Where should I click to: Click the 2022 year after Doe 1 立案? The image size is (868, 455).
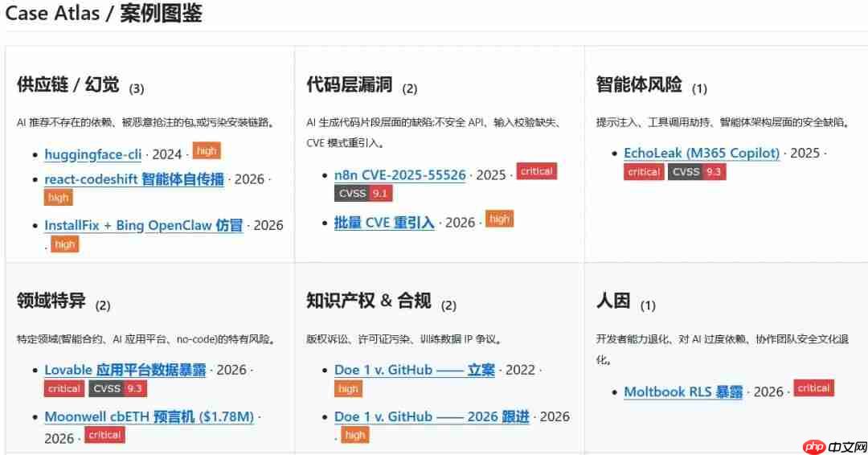(x=520, y=370)
